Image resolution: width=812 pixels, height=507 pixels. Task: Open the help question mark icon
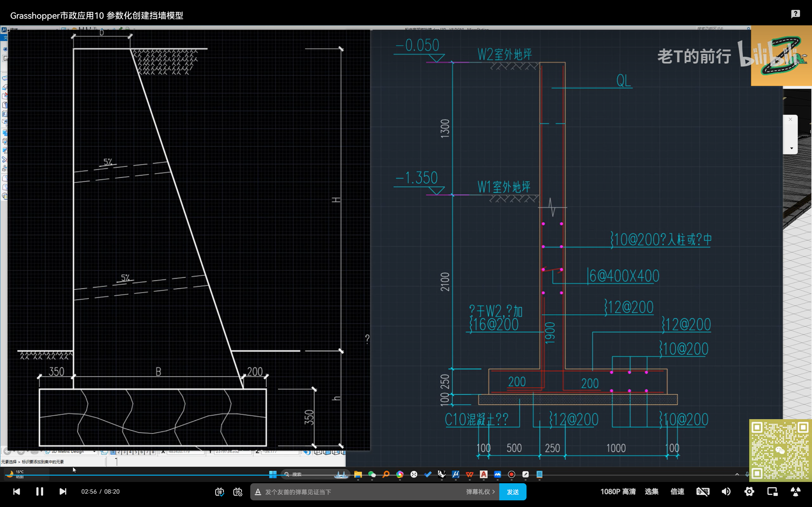(796, 14)
